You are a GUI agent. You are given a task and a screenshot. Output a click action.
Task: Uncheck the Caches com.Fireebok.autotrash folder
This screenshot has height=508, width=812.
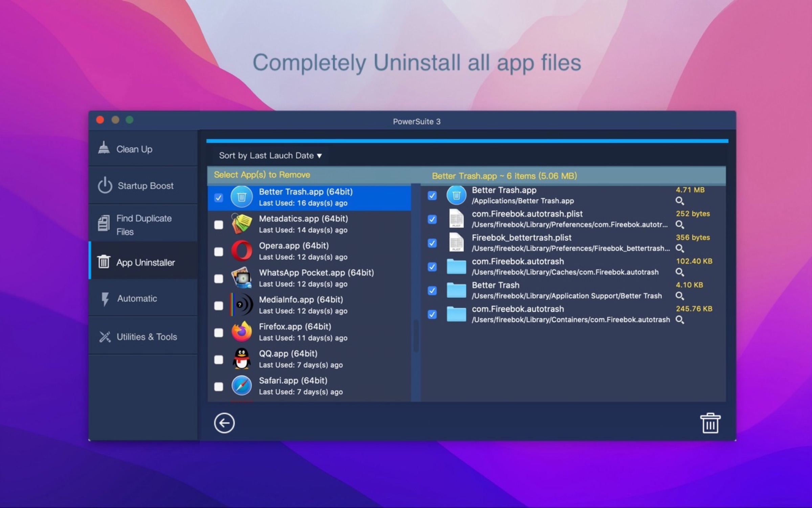tap(432, 267)
